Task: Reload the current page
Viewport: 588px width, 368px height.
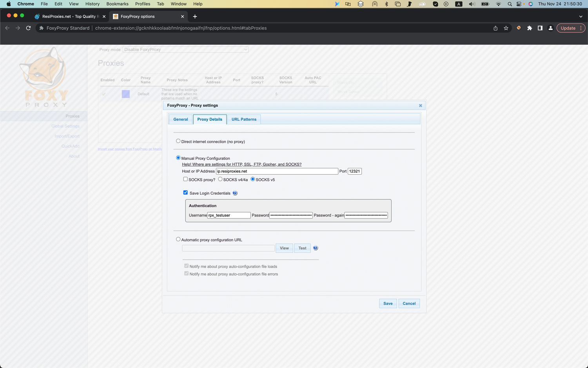Action: pyautogui.click(x=28, y=28)
